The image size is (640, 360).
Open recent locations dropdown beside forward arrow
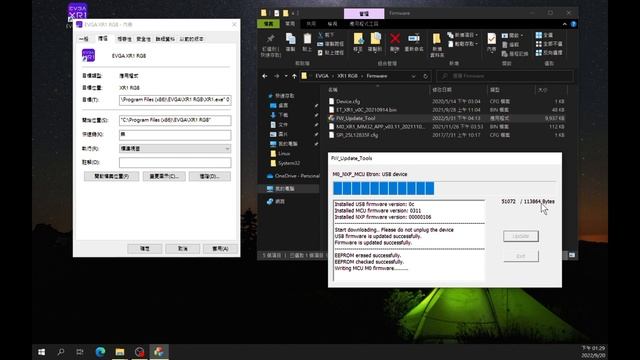286,76
